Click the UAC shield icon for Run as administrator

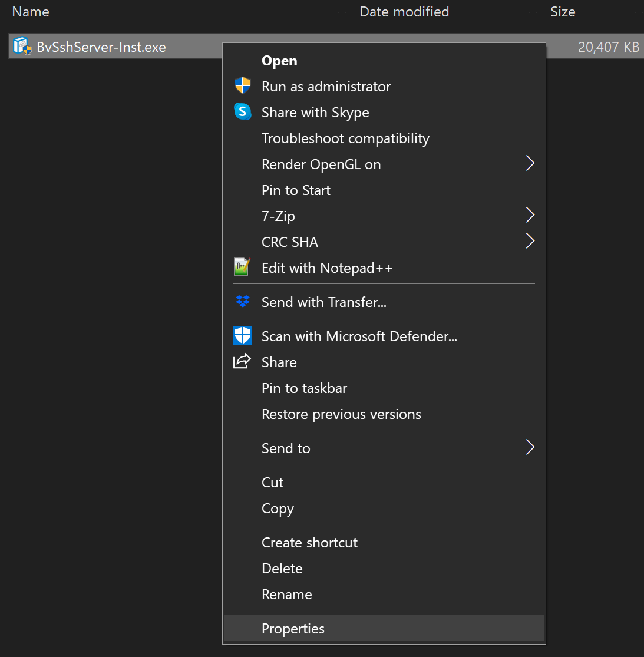(243, 85)
